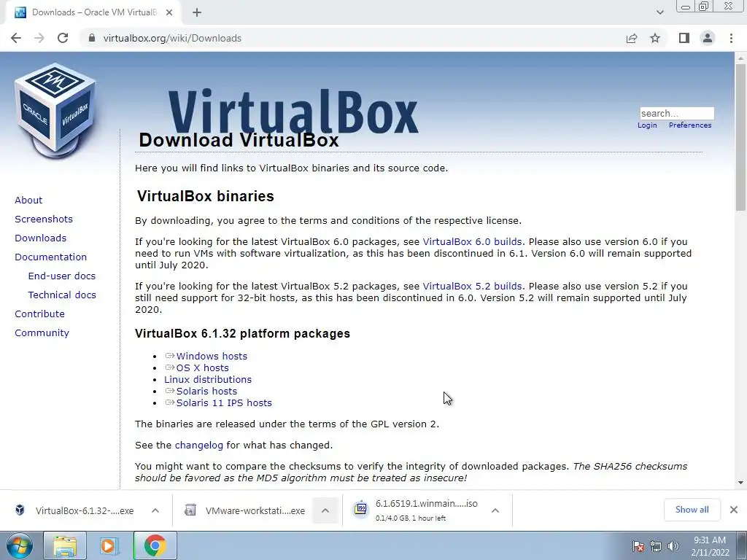Open Chrome three-dot menu
The image size is (747, 560).
point(731,38)
